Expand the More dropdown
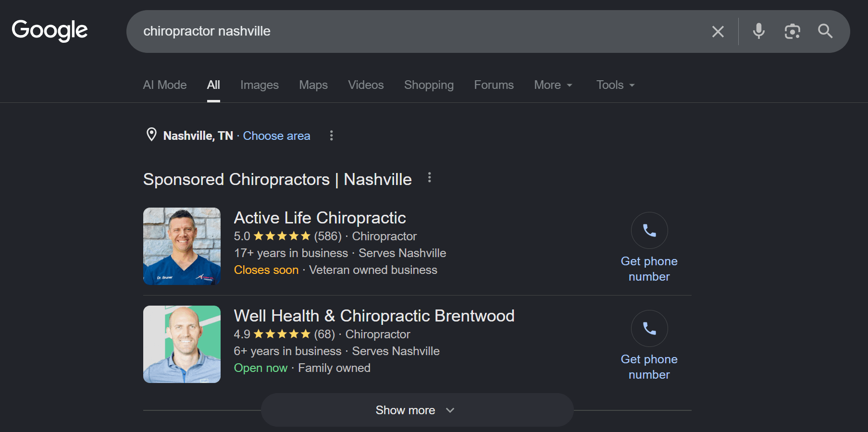 (553, 85)
